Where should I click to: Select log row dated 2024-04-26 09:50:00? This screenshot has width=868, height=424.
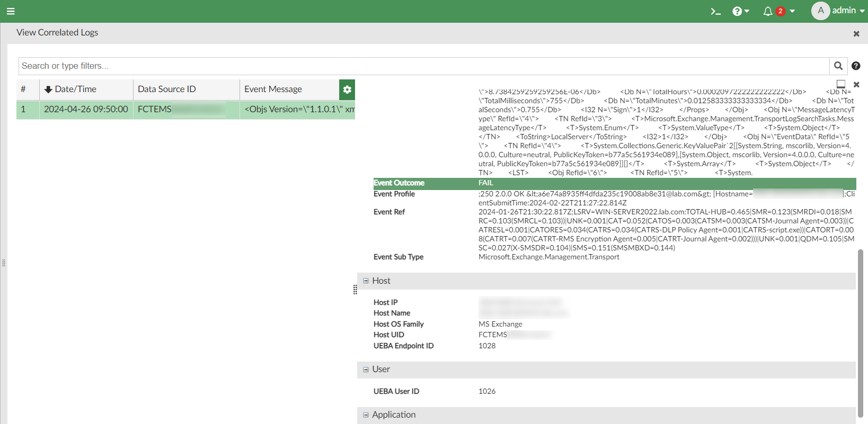tap(185, 110)
